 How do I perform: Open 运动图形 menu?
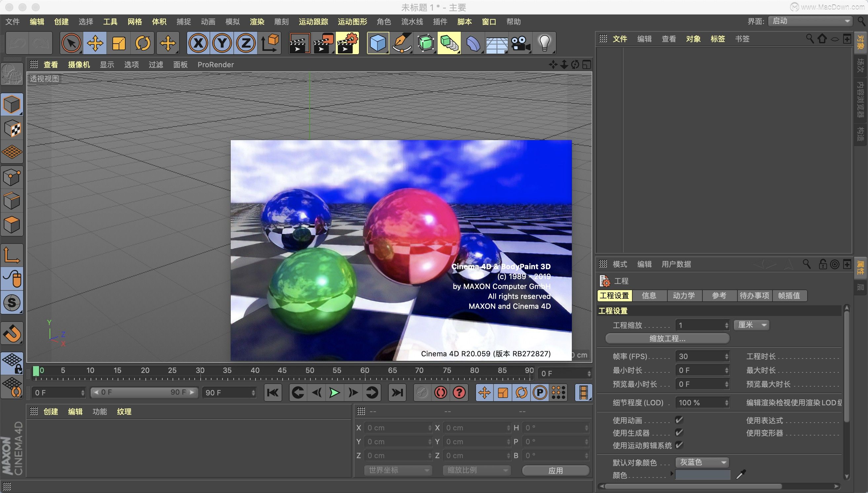[352, 22]
